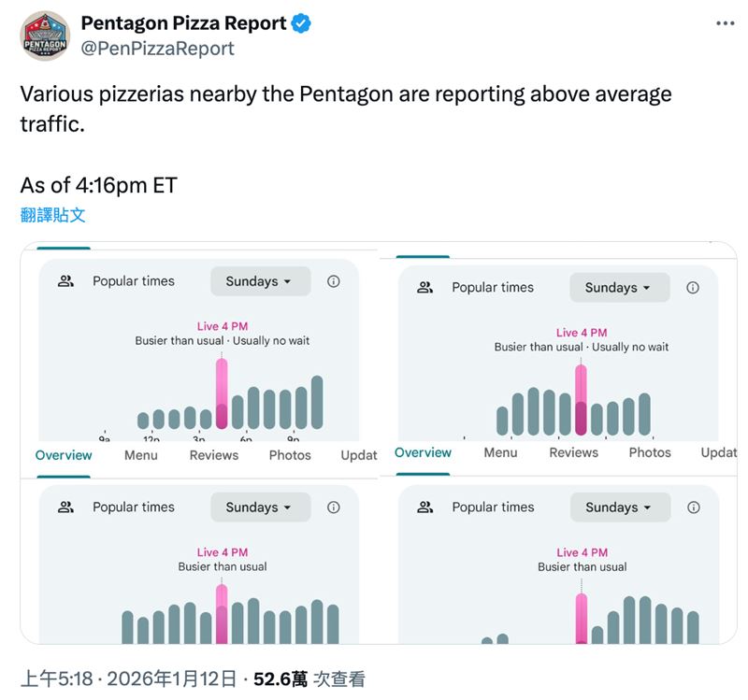Open Sundays dropdown in top-right chart

point(619,288)
